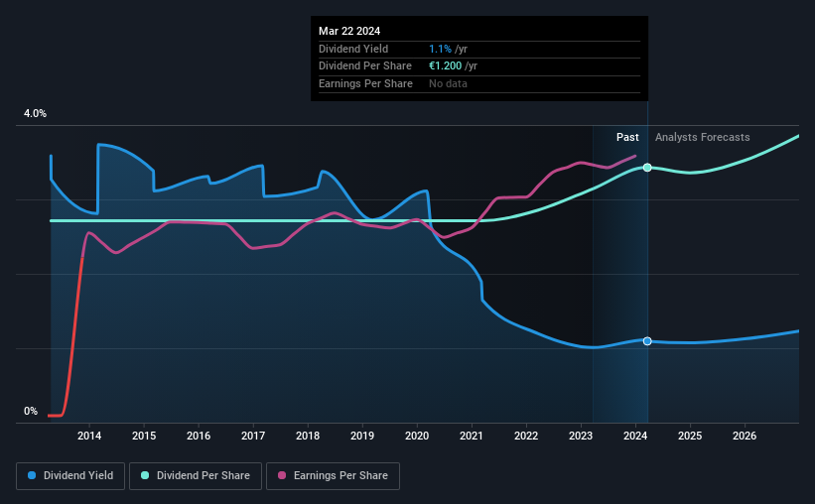
Task: Click the 2024 x-axis label
Action: [635, 436]
